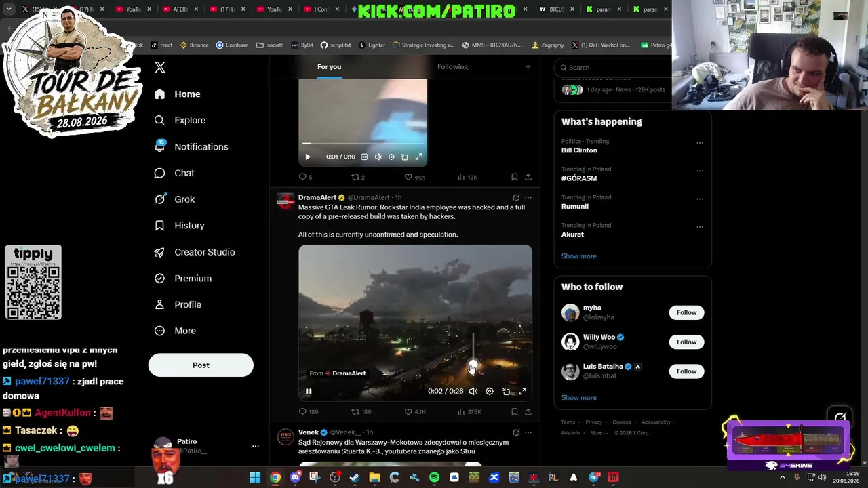Open more options for the Bill Clinton trend
This screenshot has width=868, height=488.
point(700,143)
